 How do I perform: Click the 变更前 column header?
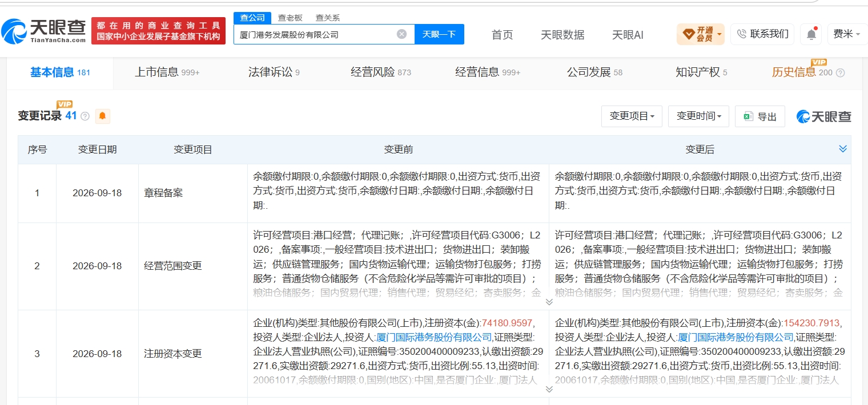pyautogui.click(x=398, y=149)
